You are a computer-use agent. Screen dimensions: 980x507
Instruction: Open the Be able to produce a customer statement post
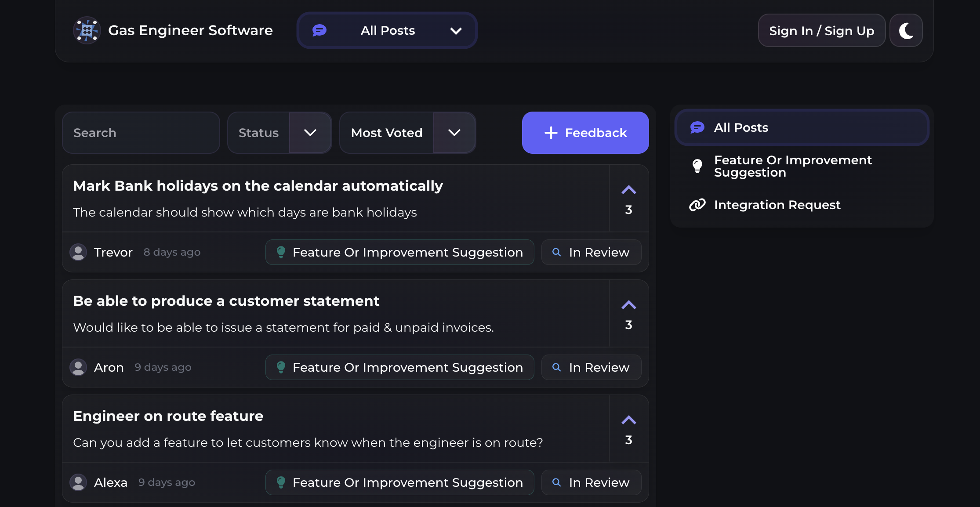pyautogui.click(x=226, y=301)
